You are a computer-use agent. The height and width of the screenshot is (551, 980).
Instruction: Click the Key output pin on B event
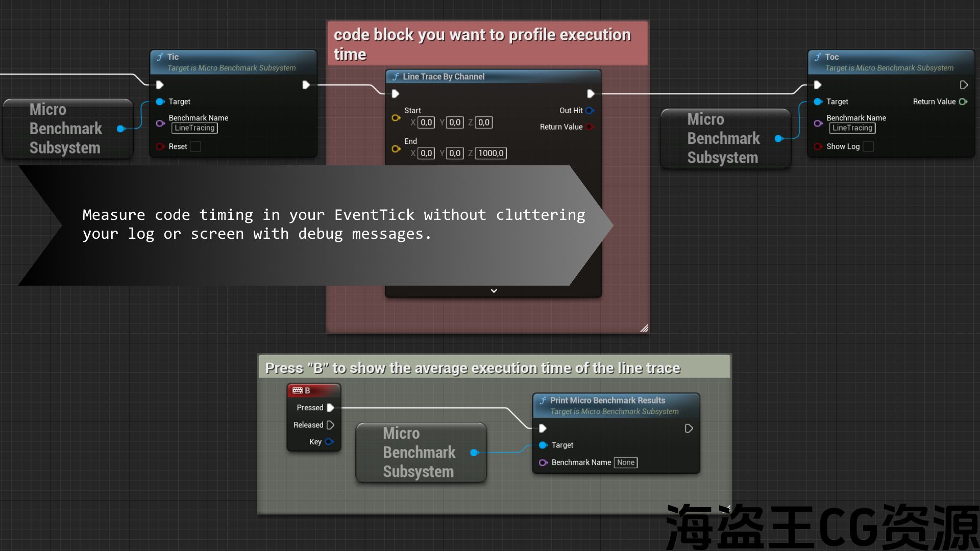(329, 442)
